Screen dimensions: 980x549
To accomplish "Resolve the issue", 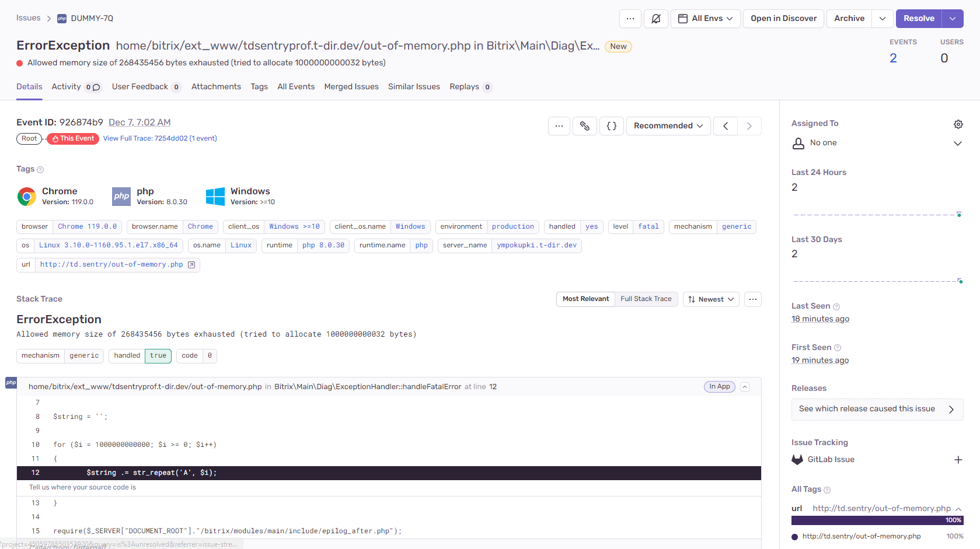I will coord(919,19).
